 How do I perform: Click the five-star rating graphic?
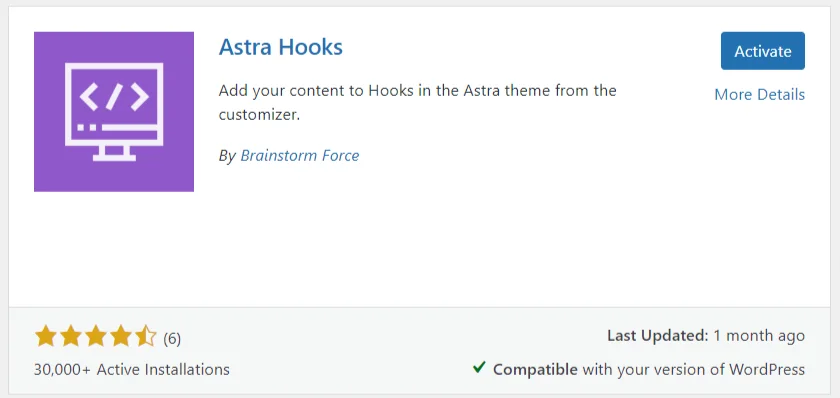coord(96,337)
